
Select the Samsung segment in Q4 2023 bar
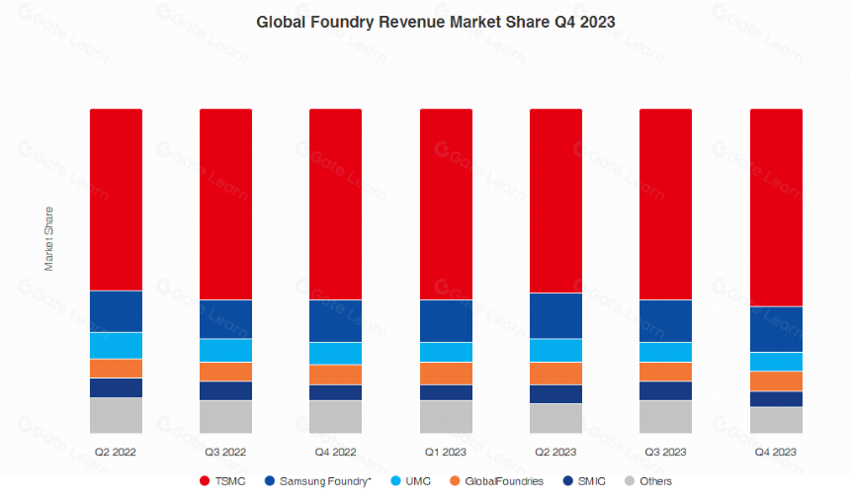(776, 329)
